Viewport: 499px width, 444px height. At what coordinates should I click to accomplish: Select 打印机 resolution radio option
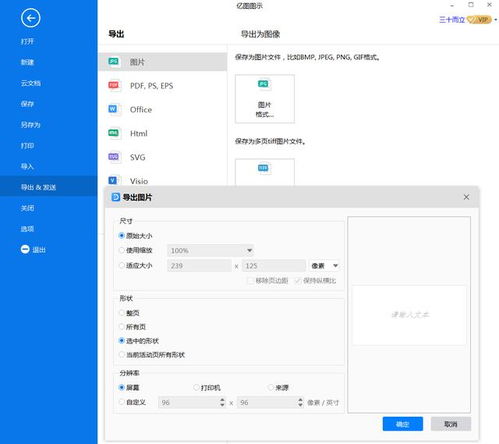pos(196,387)
